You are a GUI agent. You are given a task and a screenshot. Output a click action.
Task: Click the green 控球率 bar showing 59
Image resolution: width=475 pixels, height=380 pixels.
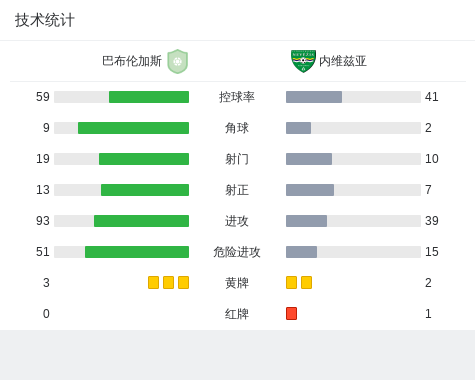[x=149, y=97]
